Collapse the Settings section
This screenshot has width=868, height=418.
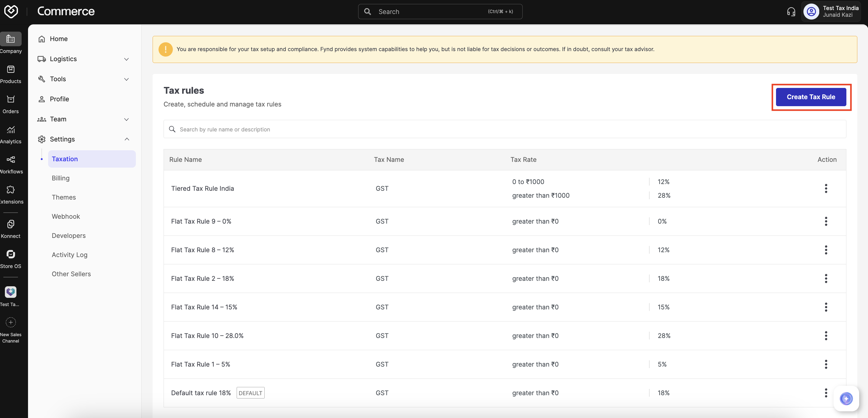[x=126, y=139]
